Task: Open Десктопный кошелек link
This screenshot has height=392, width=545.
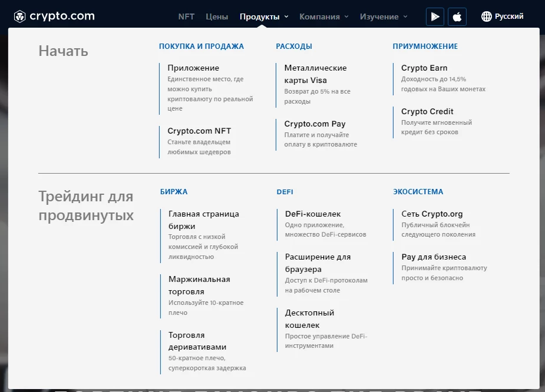Action: 309,319
